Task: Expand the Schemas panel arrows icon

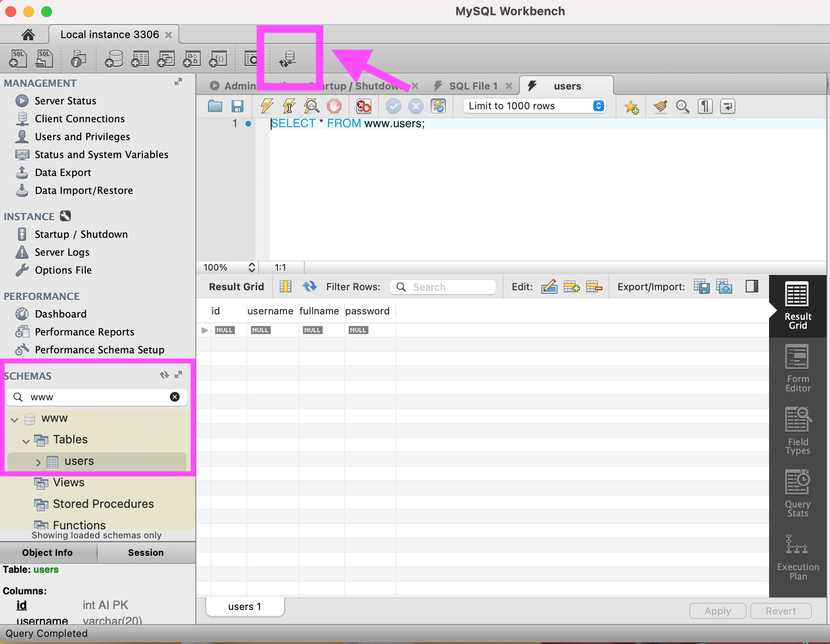Action: click(178, 374)
